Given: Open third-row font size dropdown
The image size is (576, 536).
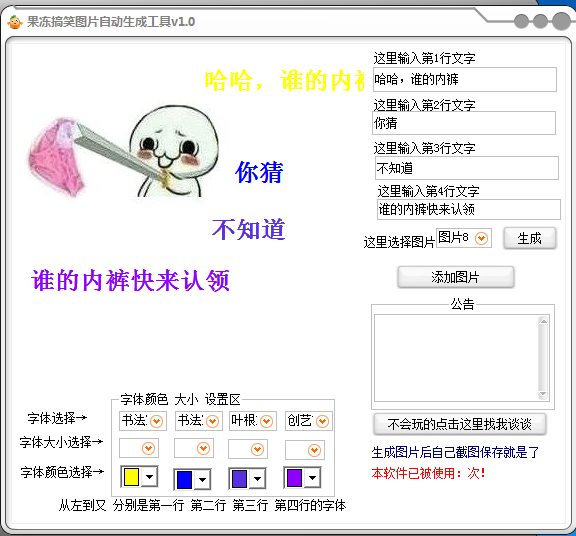Looking at the screenshot, I should pyautogui.click(x=248, y=449).
